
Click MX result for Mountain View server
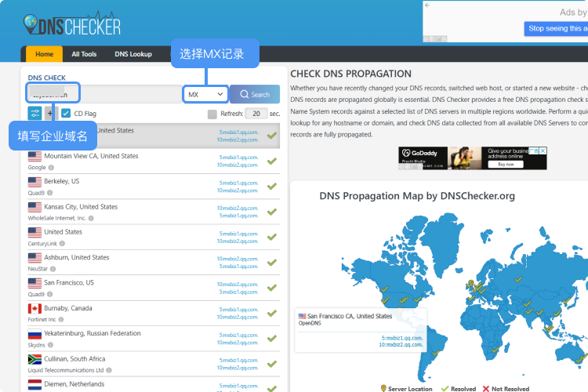click(x=238, y=161)
